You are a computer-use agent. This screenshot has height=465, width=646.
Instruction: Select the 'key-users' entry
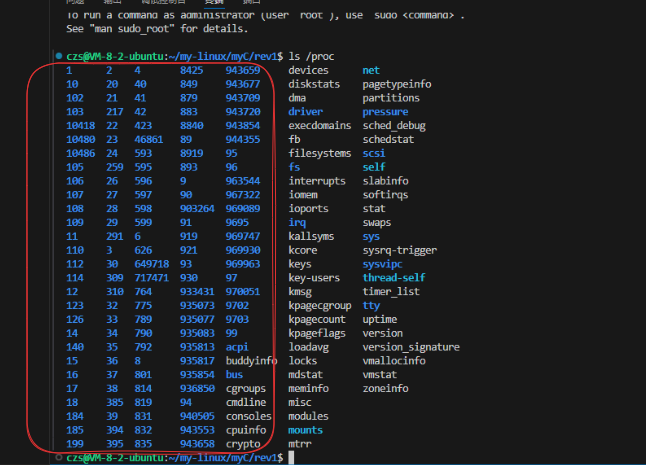314,278
